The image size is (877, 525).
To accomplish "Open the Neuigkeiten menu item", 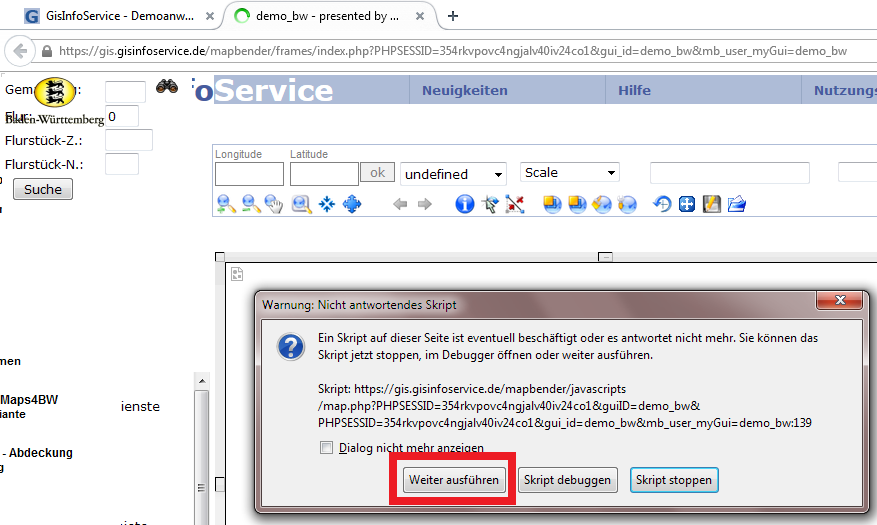I will coord(465,91).
